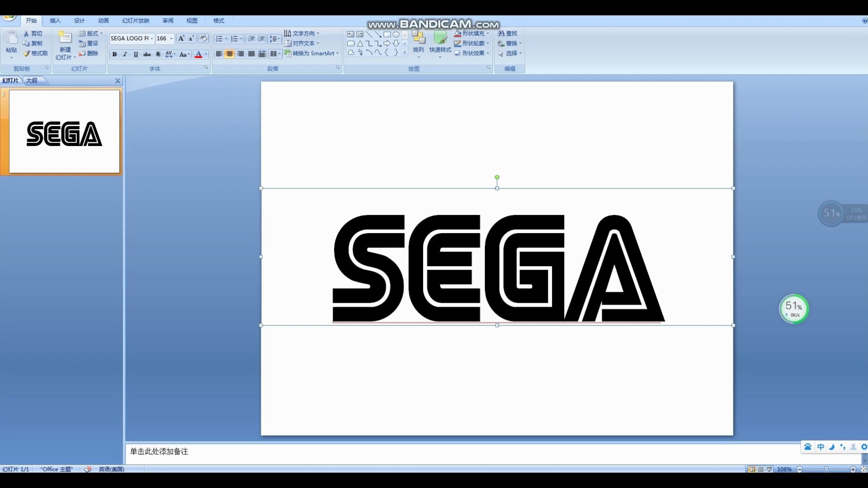Close the slides pane with X
Viewport: 868px width, 488px height.
(x=118, y=80)
